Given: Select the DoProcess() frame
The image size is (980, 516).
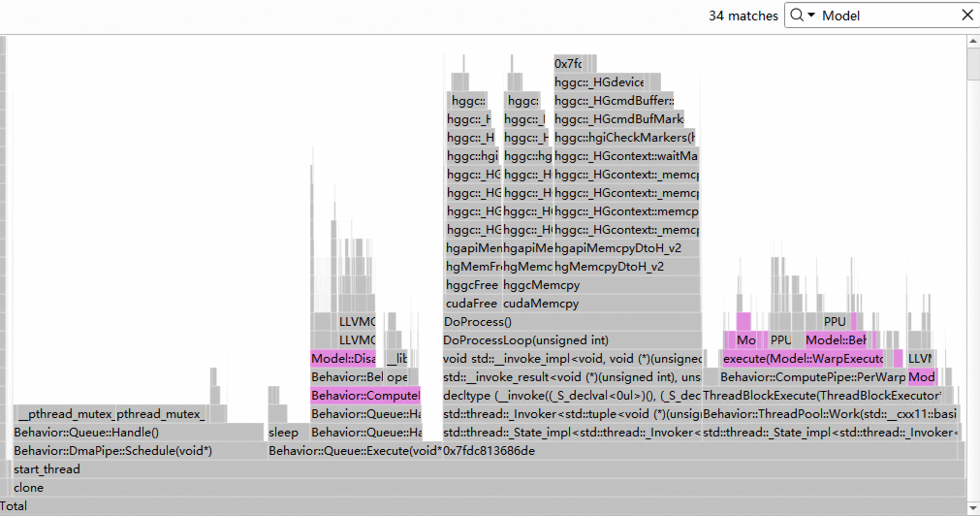Looking at the screenshot, I should (x=572, y=321).
